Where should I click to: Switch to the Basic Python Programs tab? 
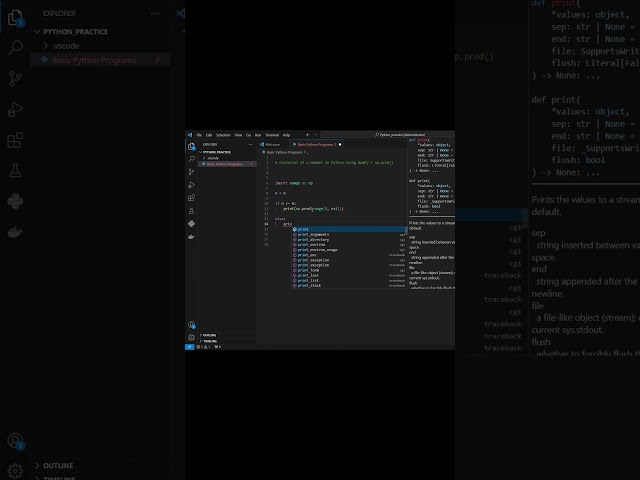coord(316,144)
